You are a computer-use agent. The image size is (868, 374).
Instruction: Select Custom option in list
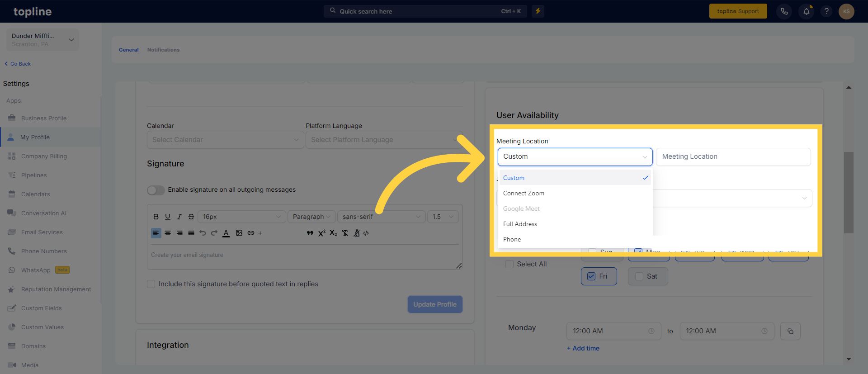575,178
